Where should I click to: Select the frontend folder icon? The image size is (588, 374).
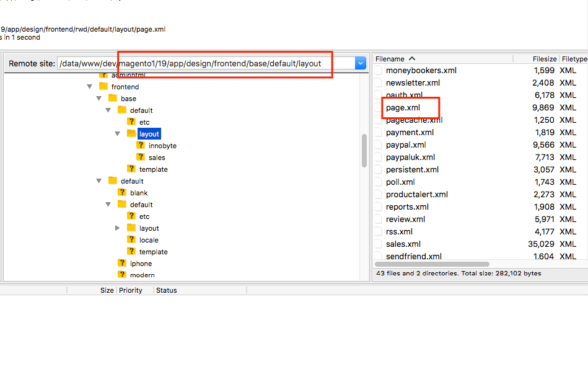pyautogui.click(x=103, y=86)
